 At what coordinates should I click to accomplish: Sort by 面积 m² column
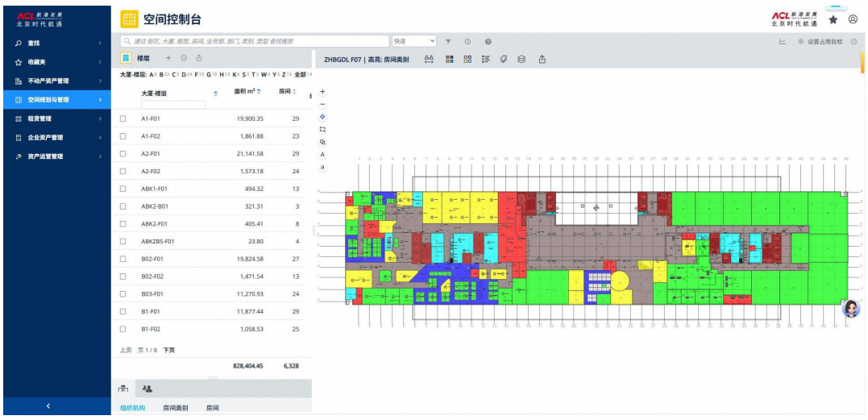259,91
